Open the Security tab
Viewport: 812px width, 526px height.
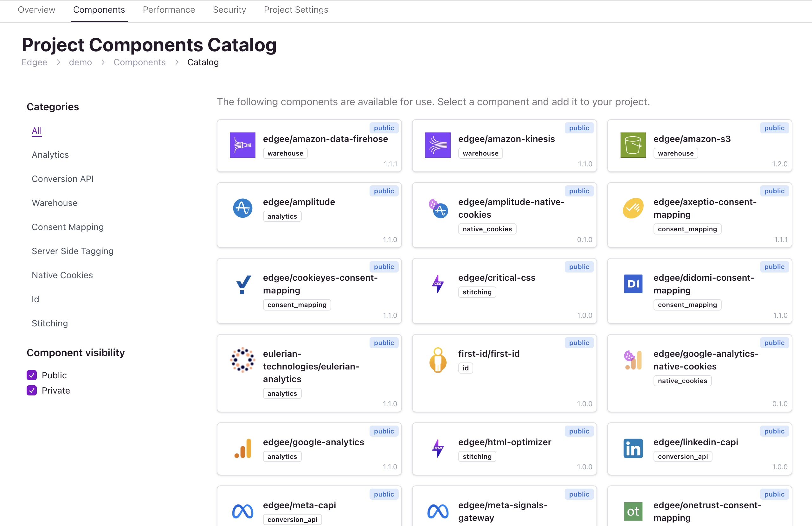(229, 10)
